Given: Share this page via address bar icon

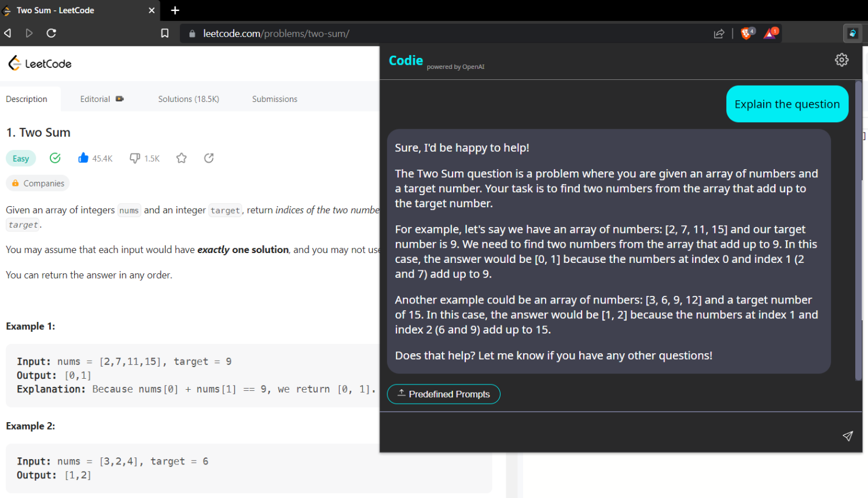Looking at the screenshot, I should coord(719,34).
